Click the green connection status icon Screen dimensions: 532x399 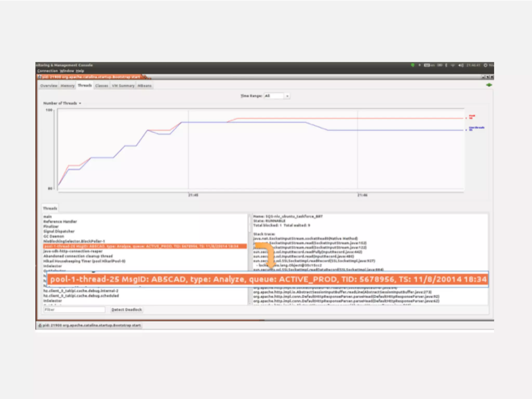[x=489, y=85]
